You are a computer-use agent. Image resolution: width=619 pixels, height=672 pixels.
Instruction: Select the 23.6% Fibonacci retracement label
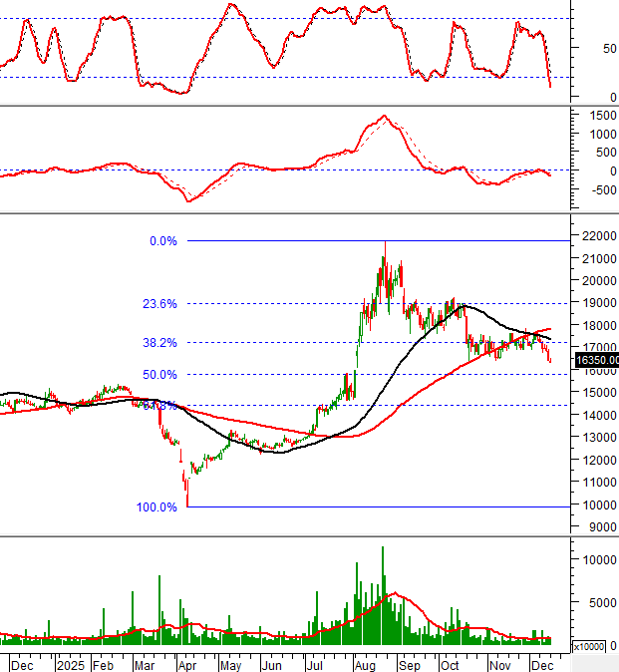tap(160, 304)
